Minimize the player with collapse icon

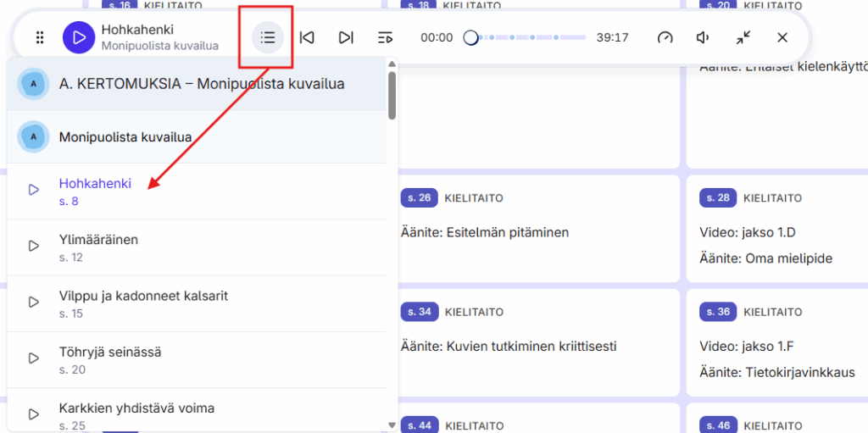pos(743,37)
